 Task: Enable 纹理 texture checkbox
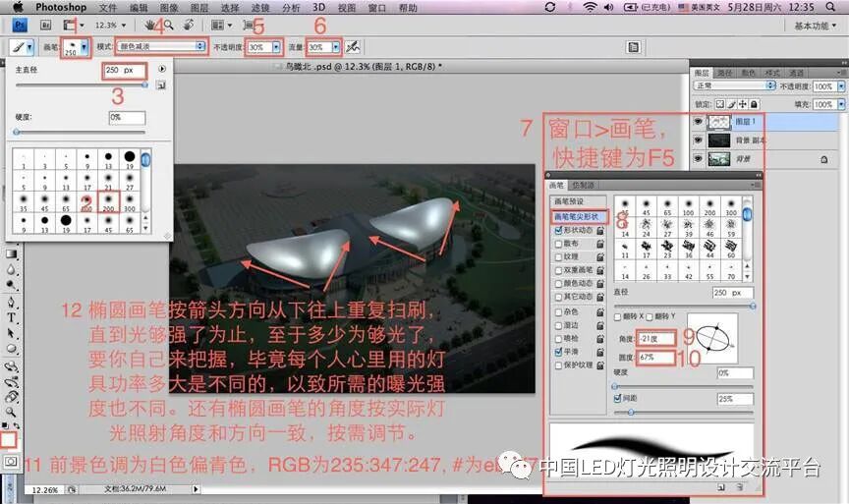pos(558,256)
